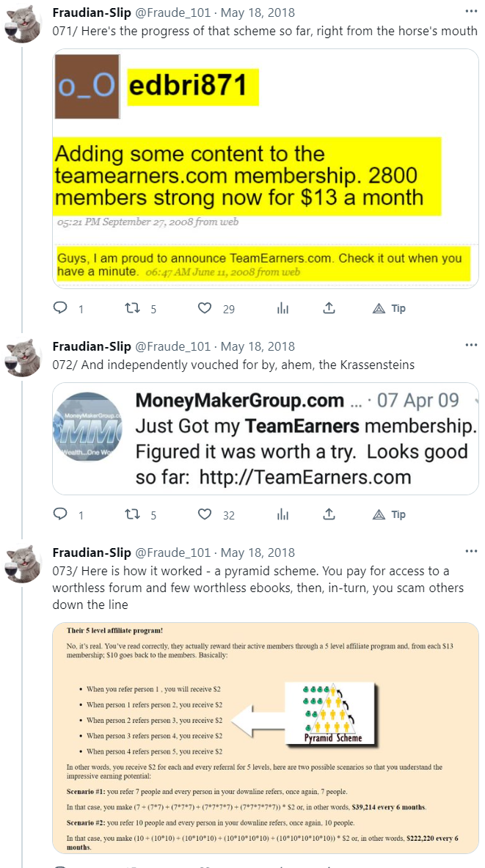Retweet the 071 scheme progress tweet
Image resolution: width=485 pixels, height=868 pixels.
(x=133, y=309)
